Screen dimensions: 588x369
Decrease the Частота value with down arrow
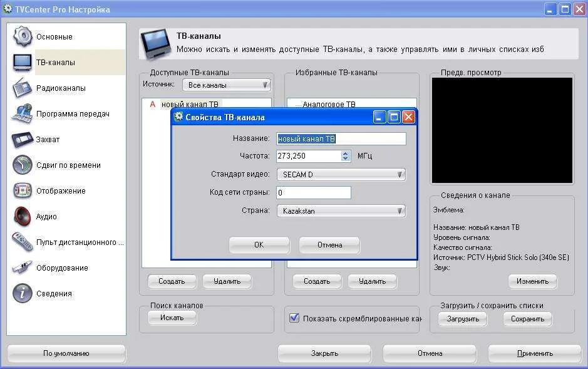pyautogui.click(x=346, y=159)
